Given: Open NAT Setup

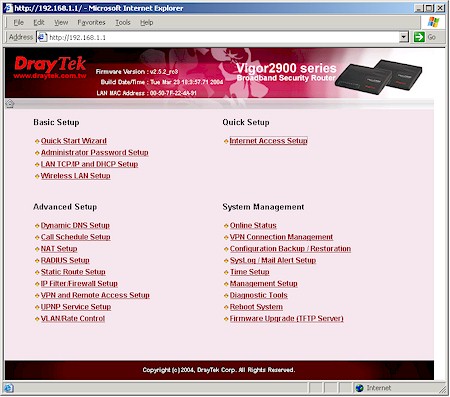Looking at the screenshot, I should (x=59, y=249).
